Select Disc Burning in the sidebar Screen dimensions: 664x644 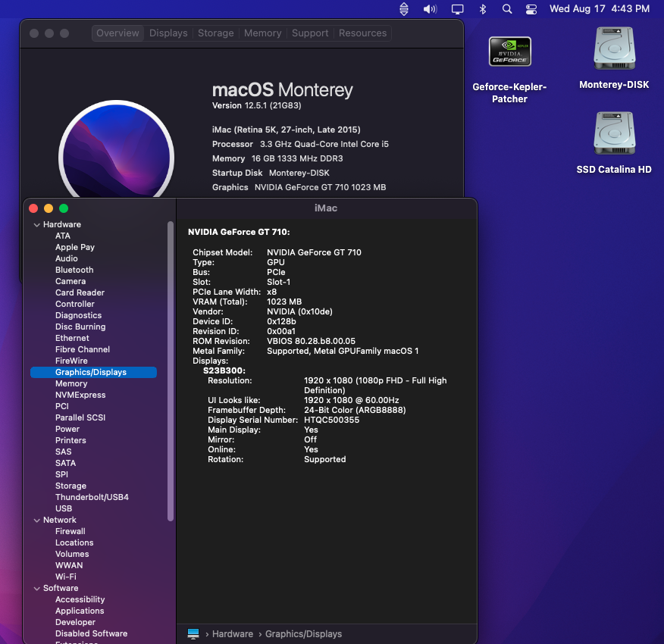tap(80, 327)
